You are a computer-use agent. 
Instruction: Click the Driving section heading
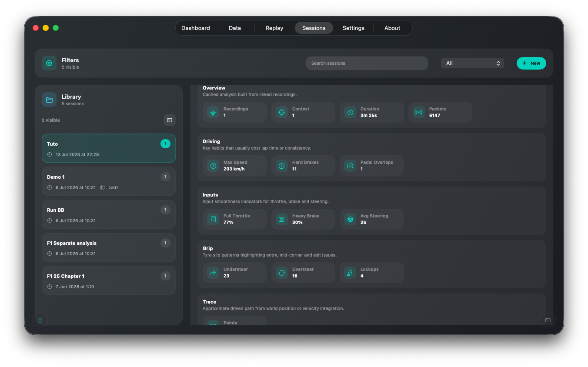click(x=211, y=141)
